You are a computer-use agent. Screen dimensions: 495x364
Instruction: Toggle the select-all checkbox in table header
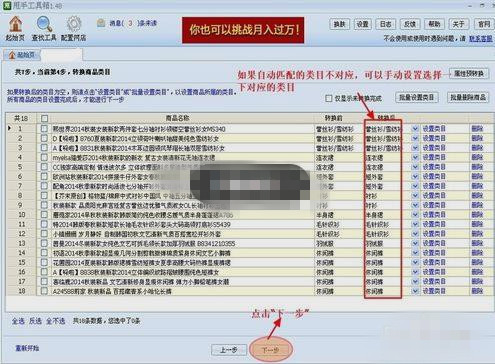point(44,118)
